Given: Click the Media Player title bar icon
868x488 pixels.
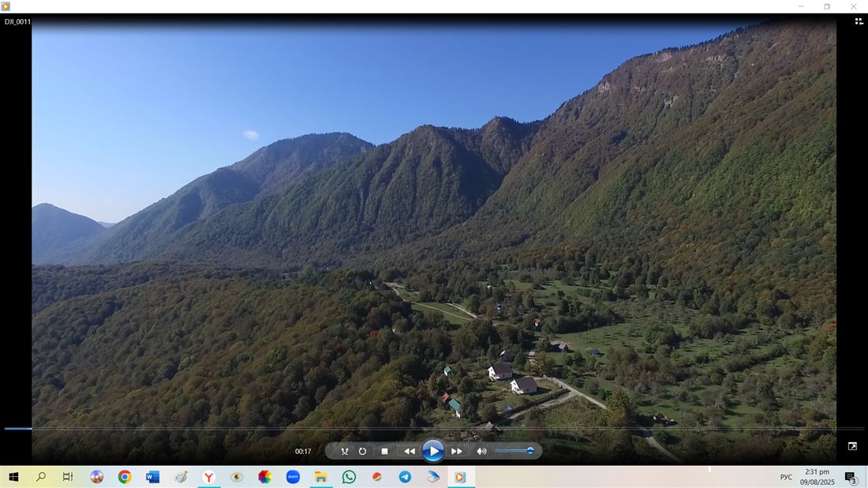Looking at the screenshot, I should pos(6,6).
